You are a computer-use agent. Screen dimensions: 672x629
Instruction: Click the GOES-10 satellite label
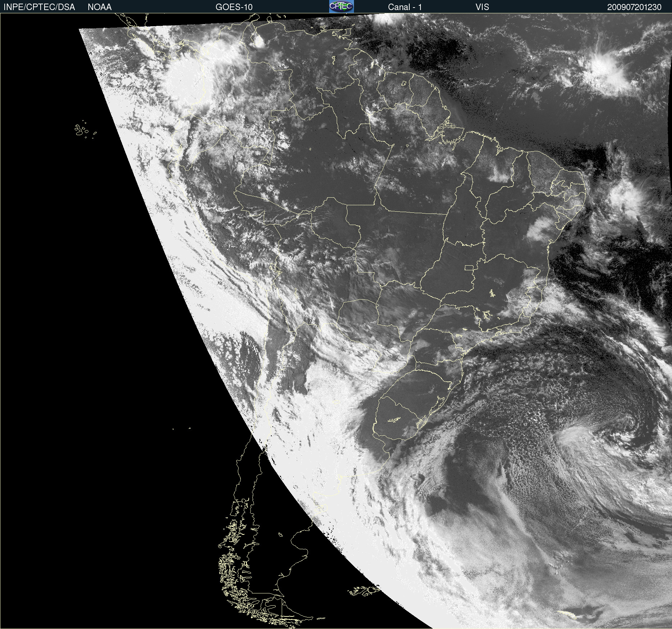(x=234, y=7)
